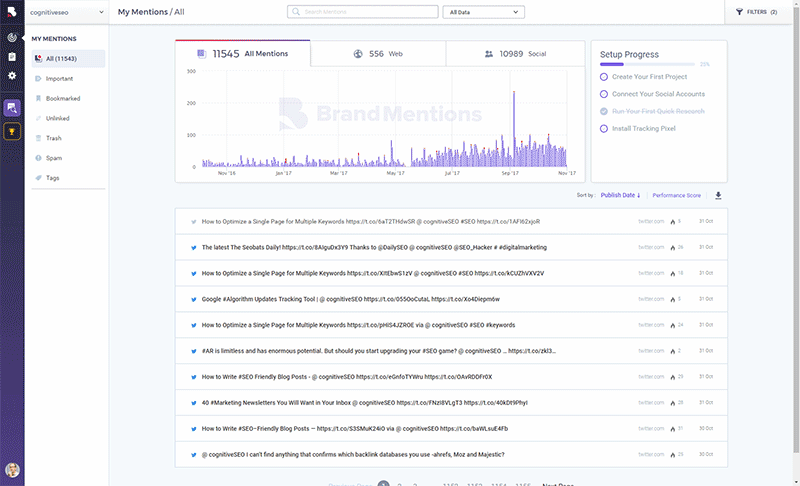
Task: Click the reports document icon in sidebar
Action: pyautogui.click(x=12, y=56)
